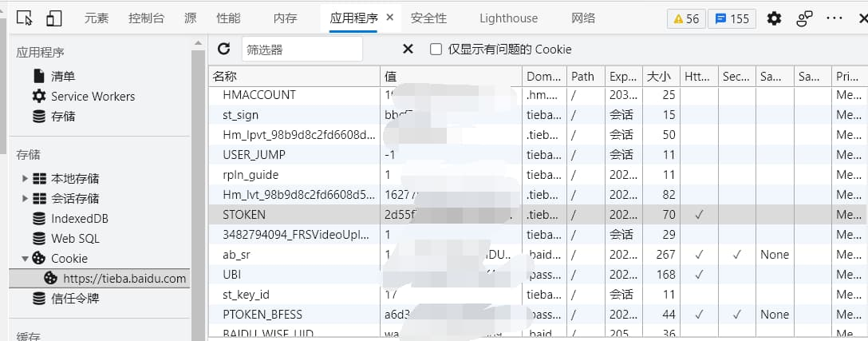This screenshot has height=341, width=868.
Task: Select the STOKEN cookie row
Action: pyautogui.click(x=538, y=215)
